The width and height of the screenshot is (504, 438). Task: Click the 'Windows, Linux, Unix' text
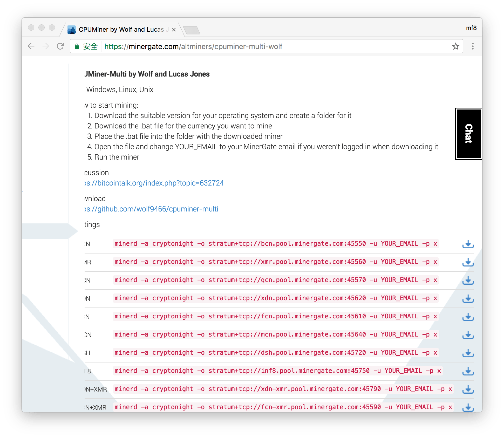pos(120,90)
